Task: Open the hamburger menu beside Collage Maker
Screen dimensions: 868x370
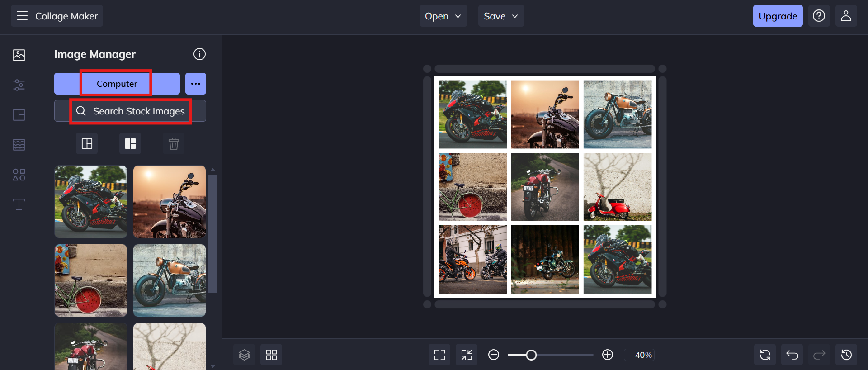Action: pyautogui.click(x=22, y=16)
